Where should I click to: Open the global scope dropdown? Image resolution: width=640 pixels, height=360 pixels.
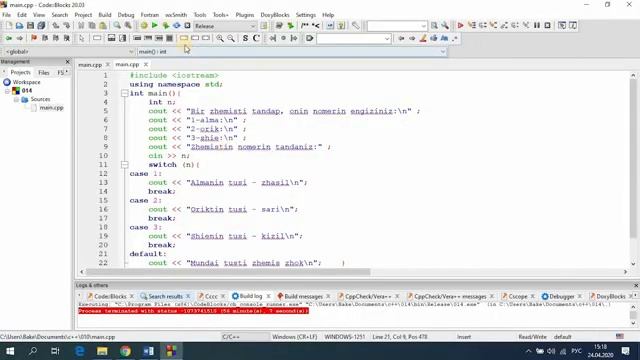[x=69, y=52]
